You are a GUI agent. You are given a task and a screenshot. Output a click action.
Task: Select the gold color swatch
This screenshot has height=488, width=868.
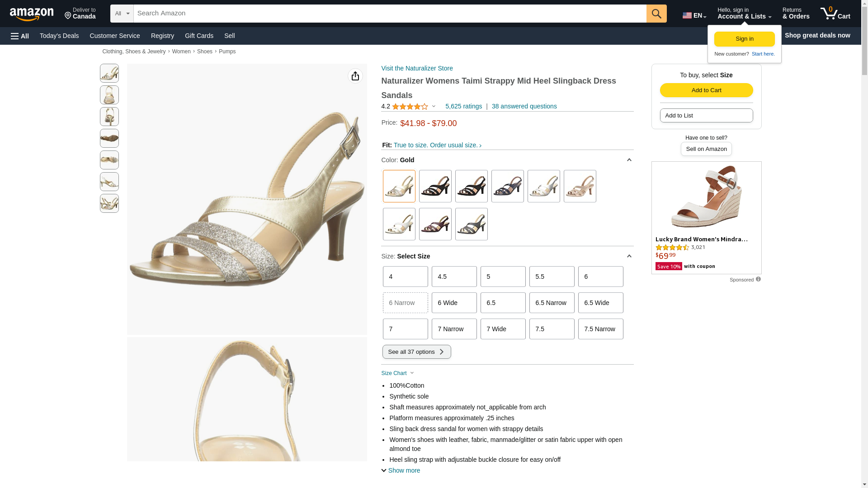point(399,186)
